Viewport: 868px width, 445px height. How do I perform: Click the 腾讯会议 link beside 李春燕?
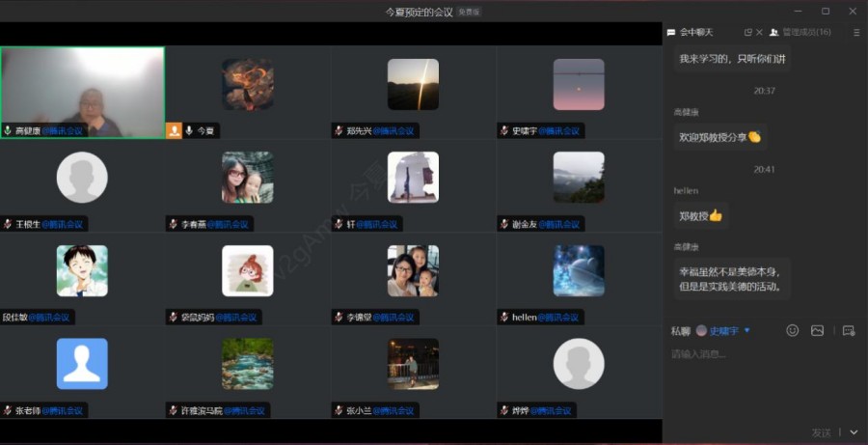coord(232,224)
